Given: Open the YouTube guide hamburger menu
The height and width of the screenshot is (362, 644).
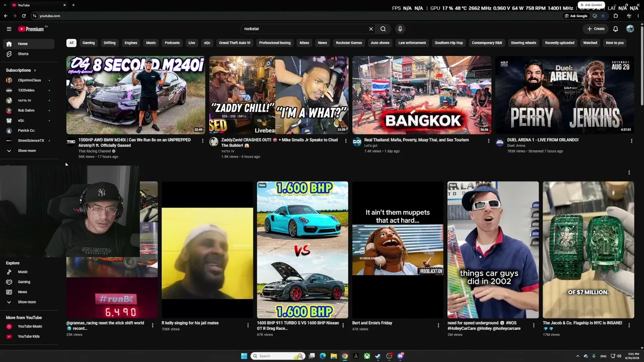Looking at the screenshot, I should pyautogui.click(x=9, y=29).
